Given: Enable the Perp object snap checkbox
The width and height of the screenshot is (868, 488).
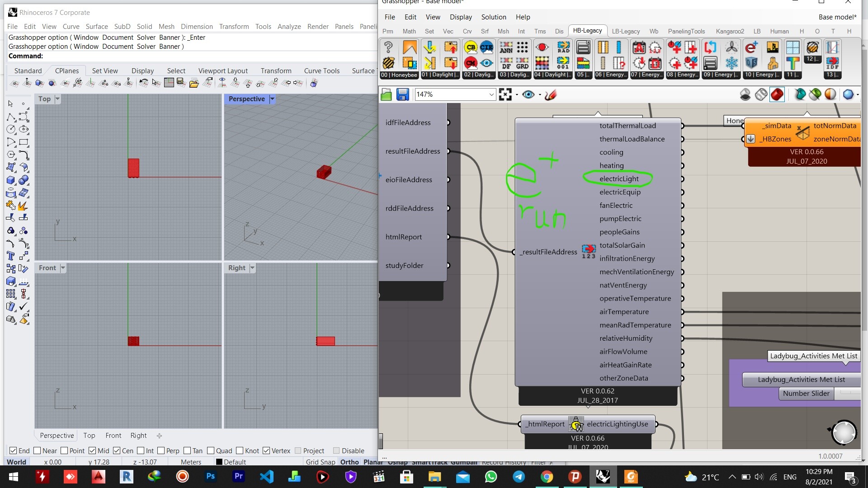Looking at the screenshot, I should point(161,450).
